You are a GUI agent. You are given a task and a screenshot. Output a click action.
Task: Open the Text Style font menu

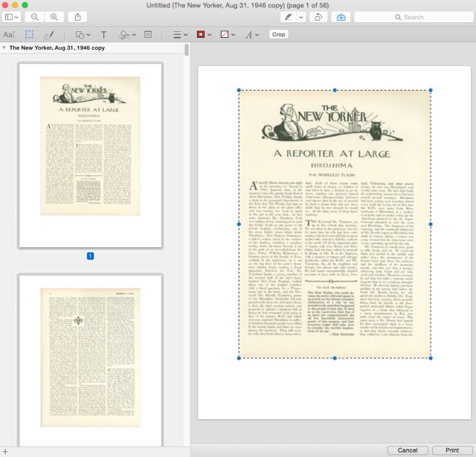pos(252,35)
